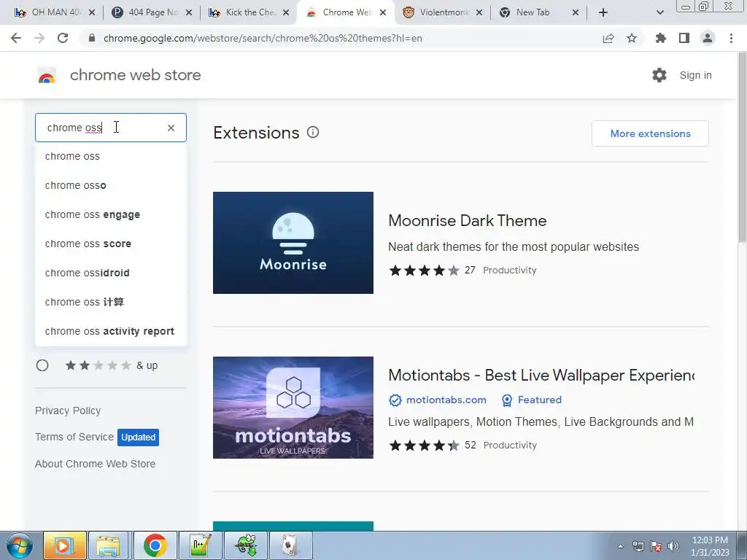Choose suggestion 'chrome ossidroid'

click(x=111, y=273)
